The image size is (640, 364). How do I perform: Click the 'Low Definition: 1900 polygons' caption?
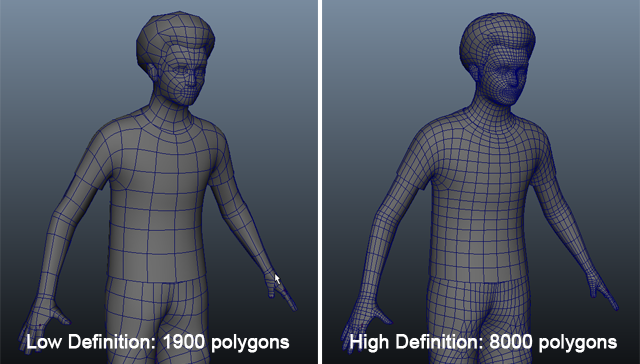click(x=158, y=342)
